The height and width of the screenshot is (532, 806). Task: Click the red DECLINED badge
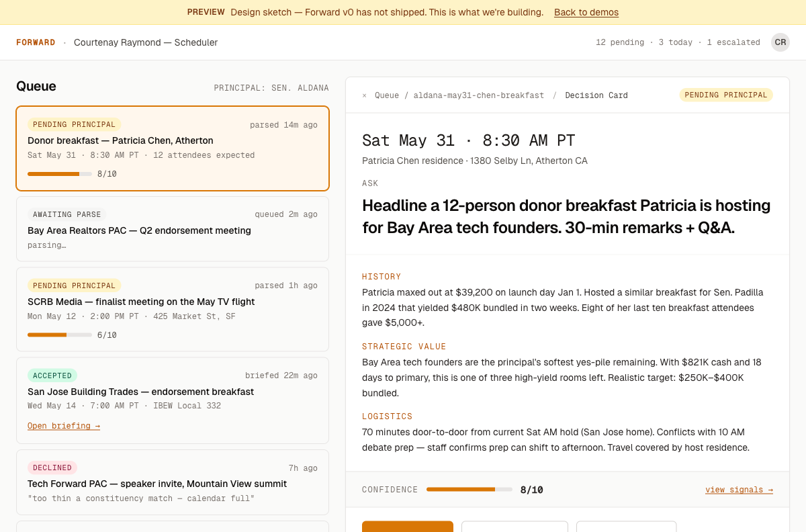[x=52, y=468]
